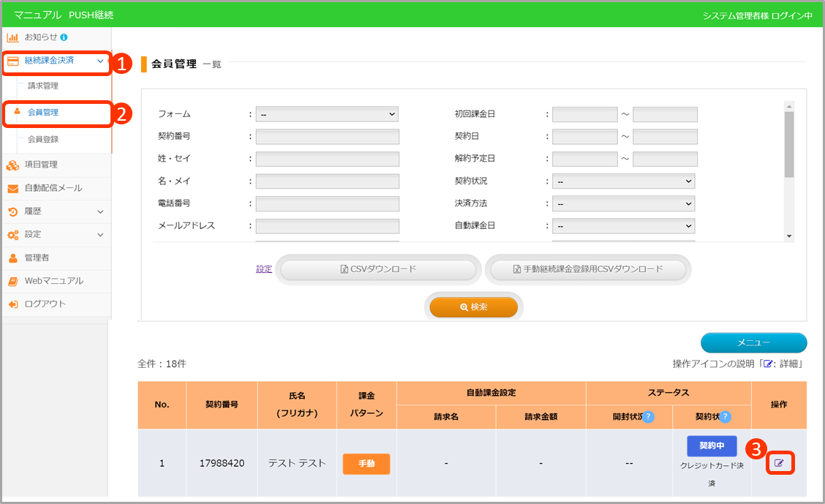Click the orange 検索 button
Viewport: 825px width, 504px height.
(x=473, y=307)
